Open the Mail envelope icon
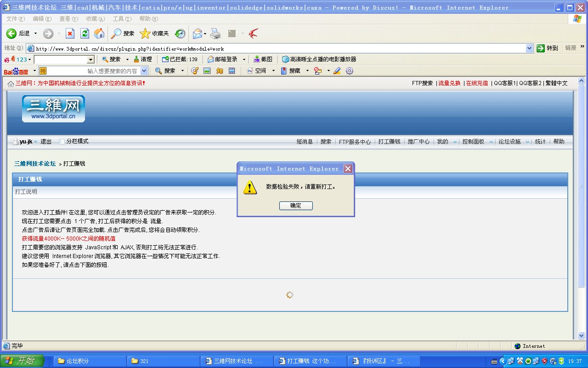This screenshot has height=368, width=588. 197,34
